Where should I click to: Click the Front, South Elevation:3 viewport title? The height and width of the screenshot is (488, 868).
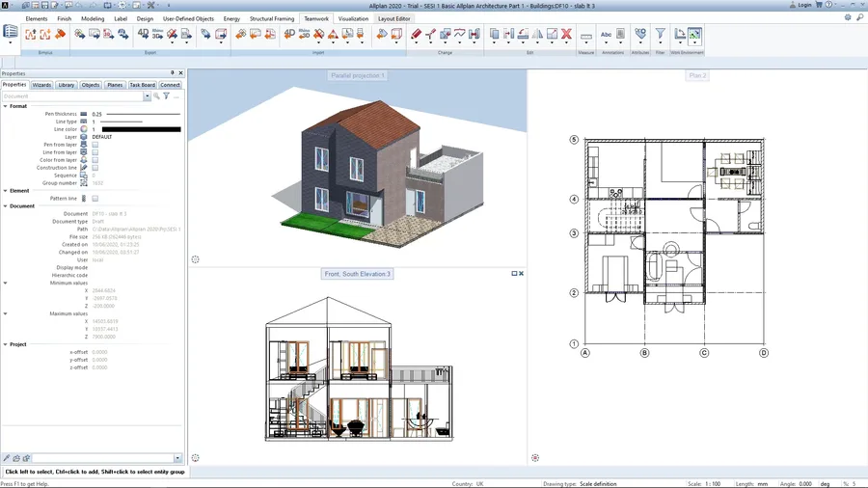tap(357, 274)
